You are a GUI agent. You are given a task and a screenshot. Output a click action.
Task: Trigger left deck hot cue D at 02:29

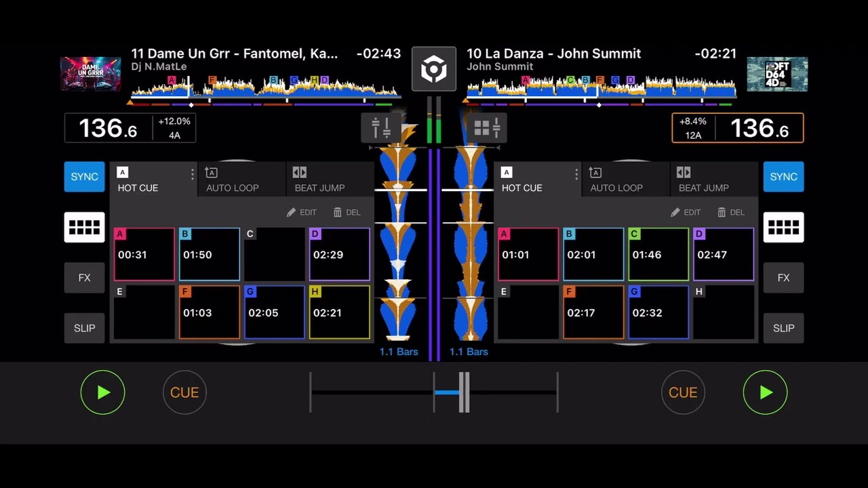click(340, 254)
